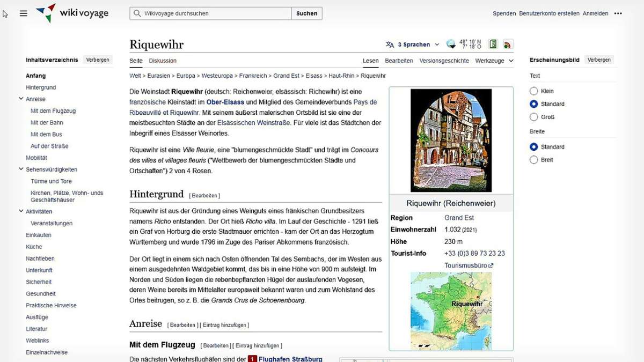This screenshot has height=362, width=644.
Task: Open Westeuropa in the breadcrumb
Action: 217,76
